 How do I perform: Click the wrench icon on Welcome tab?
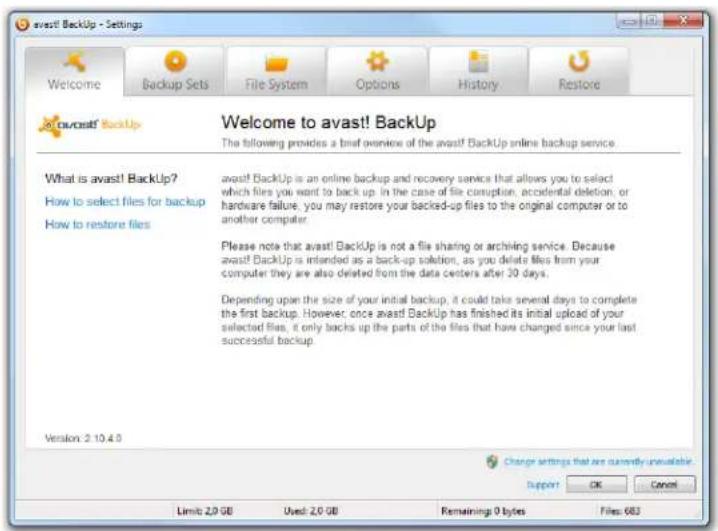pos(75,62)
